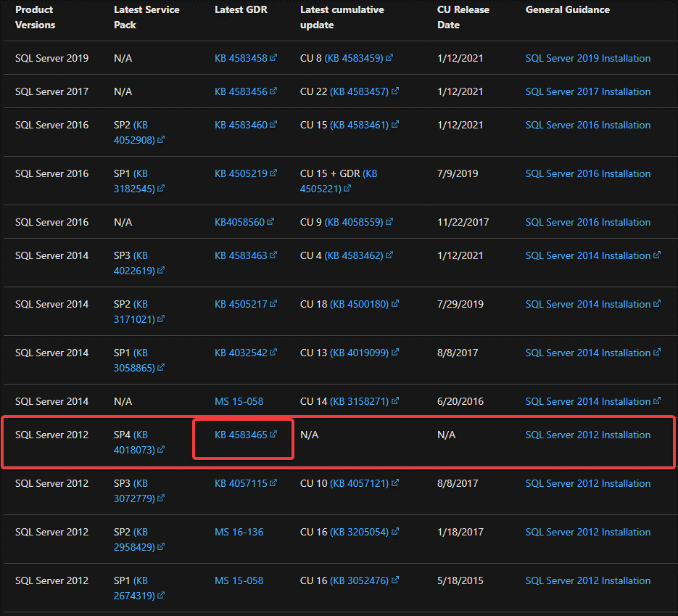678x616 pixels.
Task: Open the SP4 KB 4018073 service pack link
Action: coord(134,442)
